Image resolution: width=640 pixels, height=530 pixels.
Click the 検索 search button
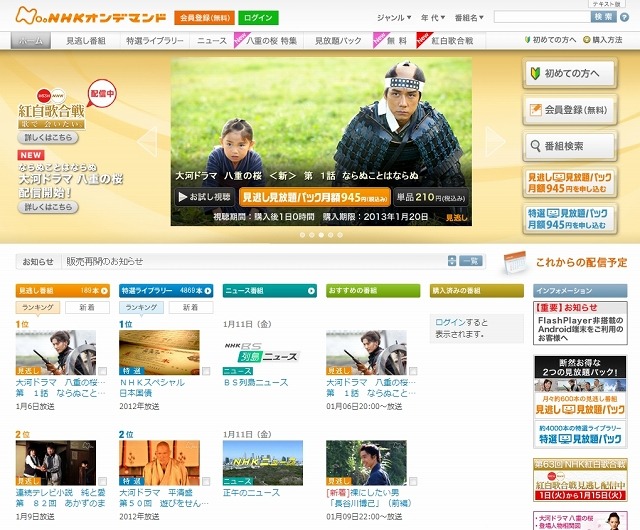point(603,17)
